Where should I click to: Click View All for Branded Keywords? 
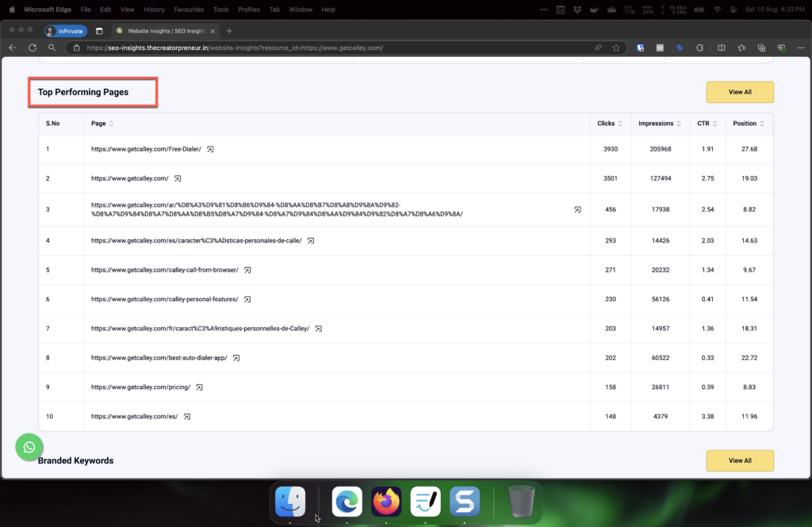(x=740, y=460)
